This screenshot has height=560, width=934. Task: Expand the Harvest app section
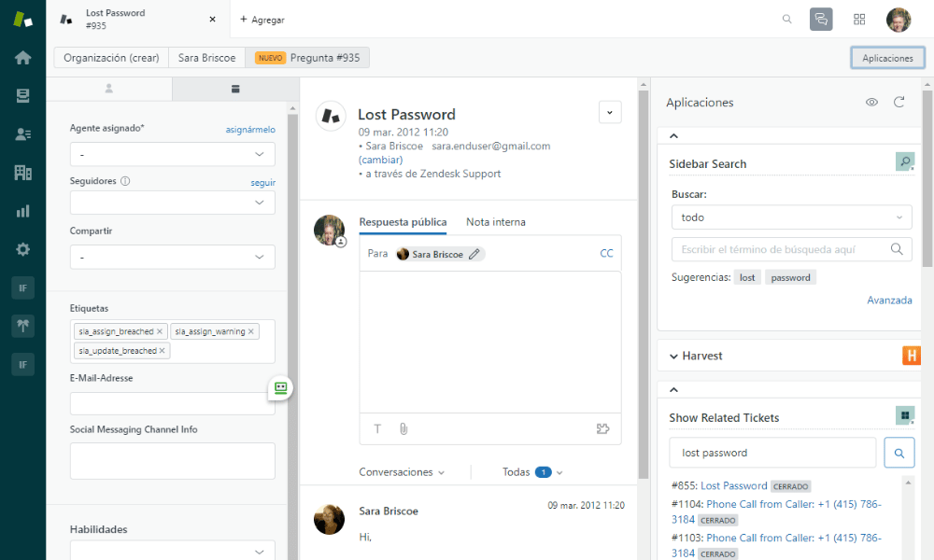click(x=673, y=356)
